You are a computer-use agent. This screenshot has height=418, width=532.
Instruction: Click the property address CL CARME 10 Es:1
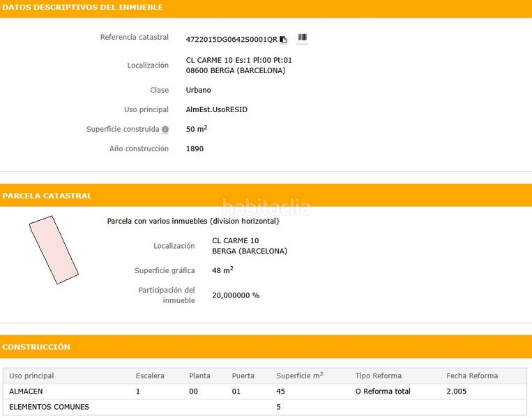[238, 61]
